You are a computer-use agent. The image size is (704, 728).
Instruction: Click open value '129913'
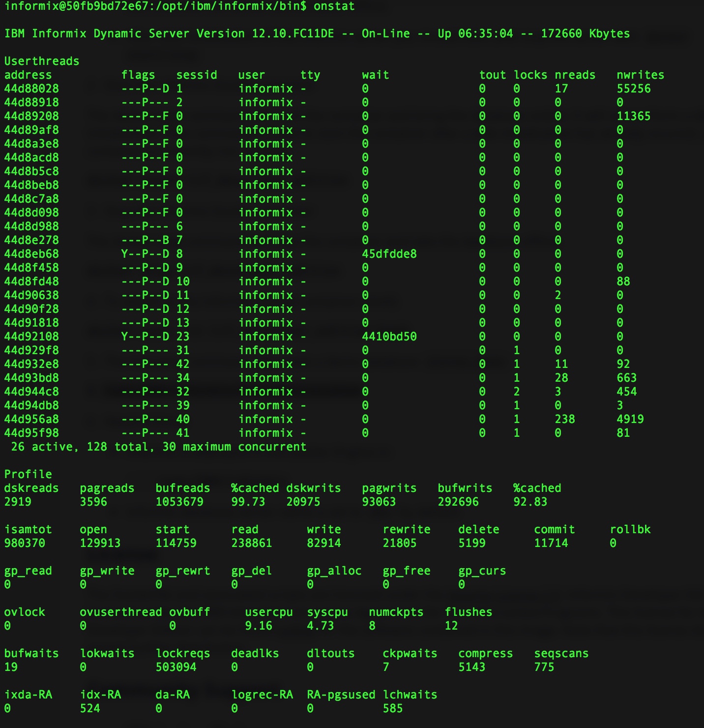point(100,543)
